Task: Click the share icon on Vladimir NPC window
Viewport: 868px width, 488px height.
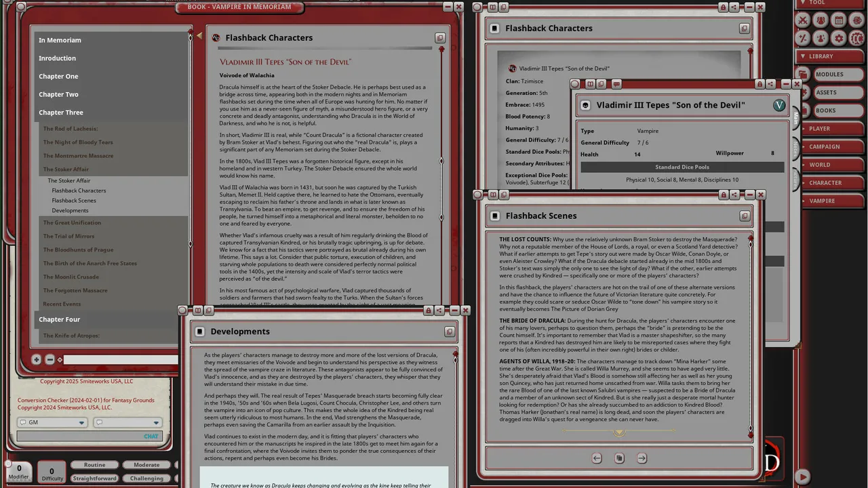Action: [x=771, y=84]
